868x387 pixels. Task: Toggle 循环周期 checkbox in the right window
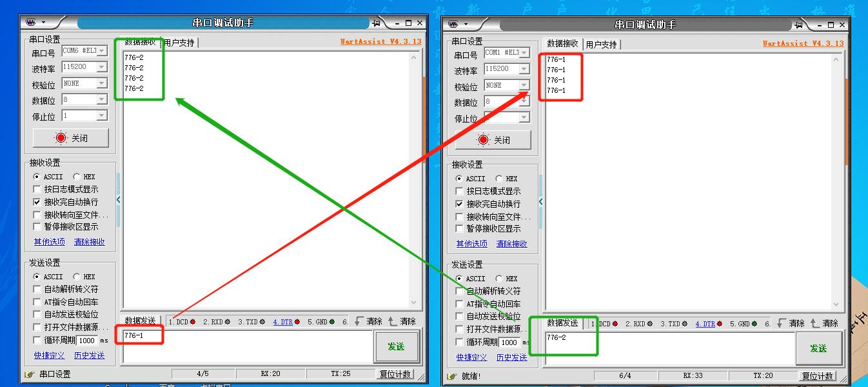(459, 342)
